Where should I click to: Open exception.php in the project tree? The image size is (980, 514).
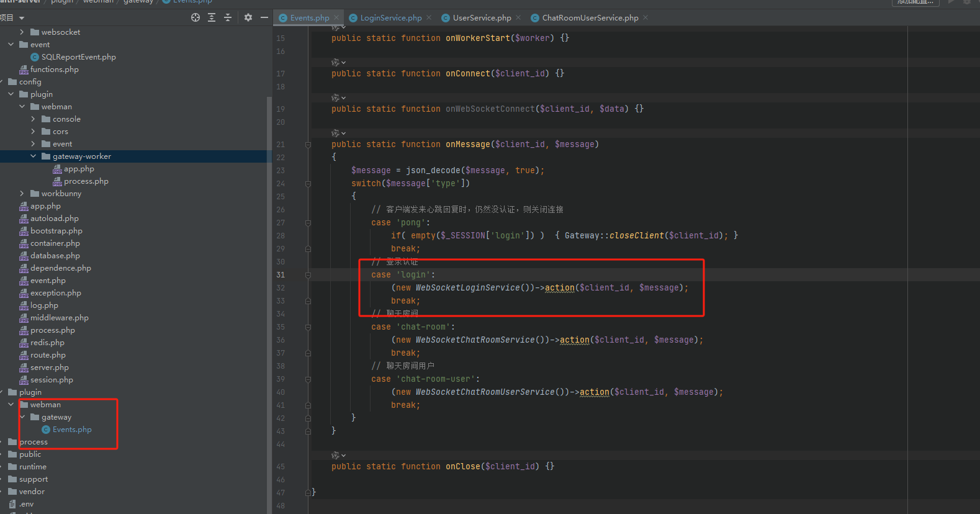point(56,293)
